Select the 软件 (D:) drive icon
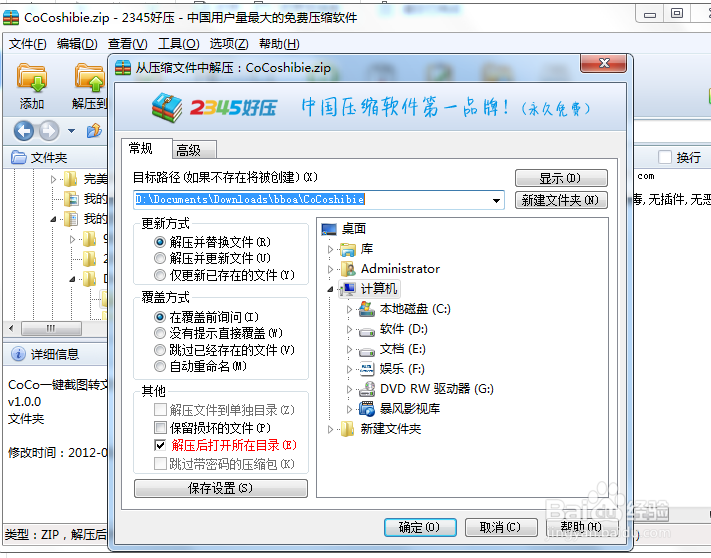Viewport: 711px width, 558px height. pyautogui.click(x=367, y=331)
